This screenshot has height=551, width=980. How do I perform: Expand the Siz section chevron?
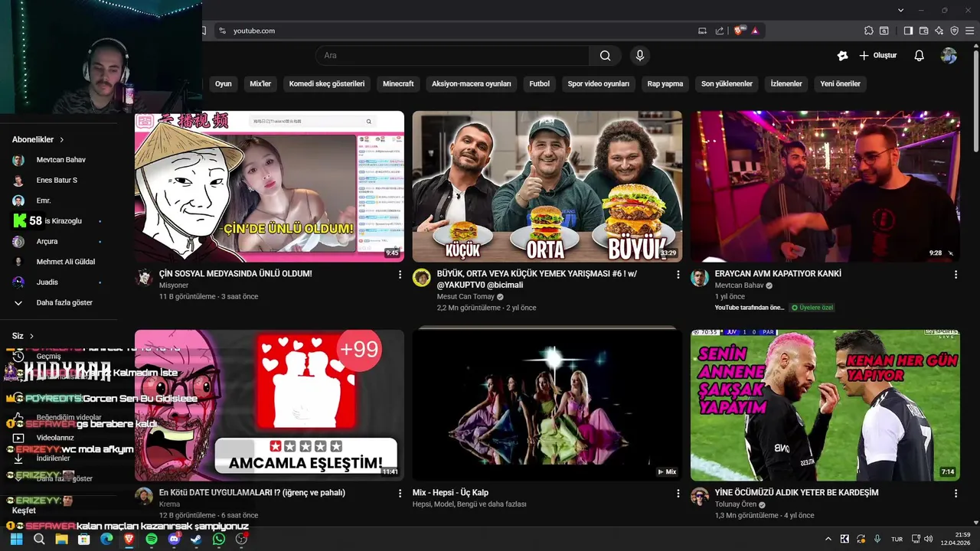coord(31,336)
